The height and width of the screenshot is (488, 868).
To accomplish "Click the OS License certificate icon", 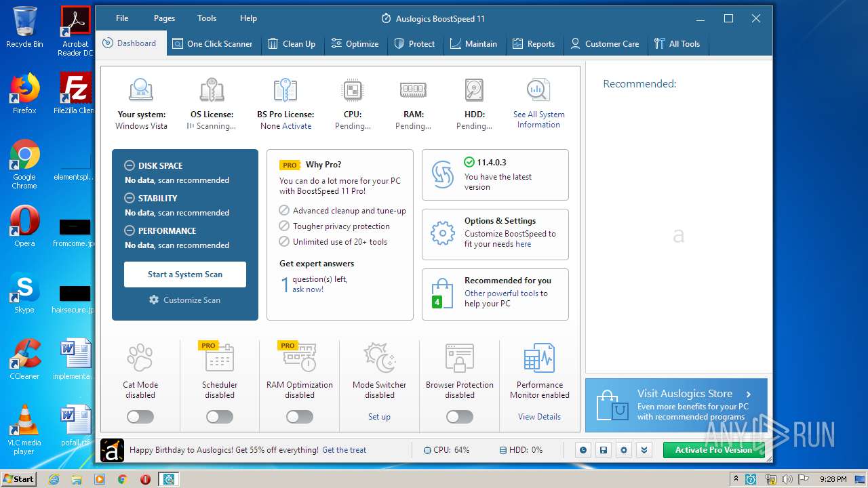I will (x=212, y=90).
